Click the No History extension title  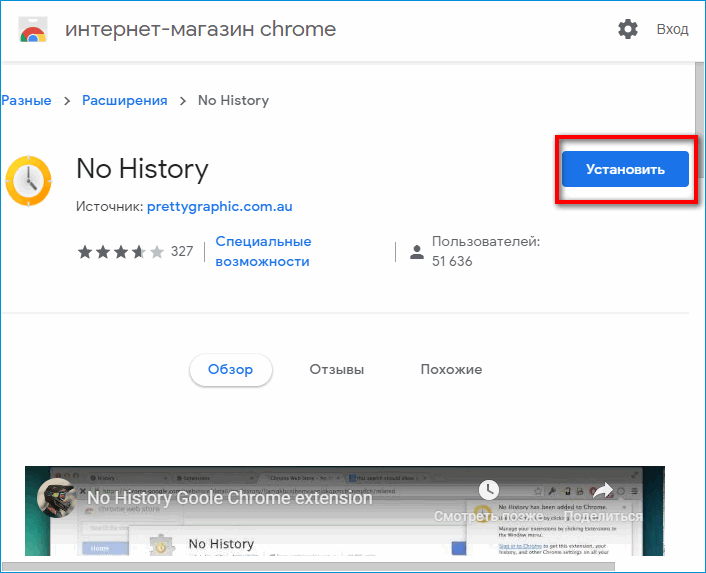(142, 170)
